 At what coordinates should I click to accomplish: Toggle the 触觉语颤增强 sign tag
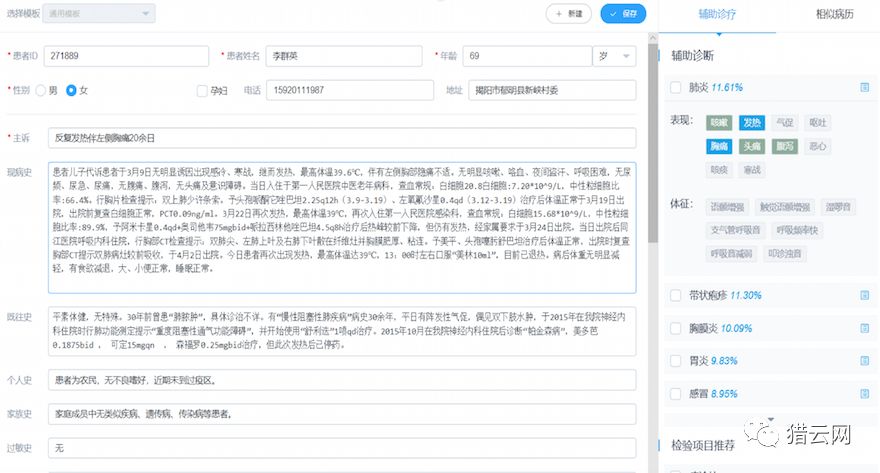coord(785,207)
